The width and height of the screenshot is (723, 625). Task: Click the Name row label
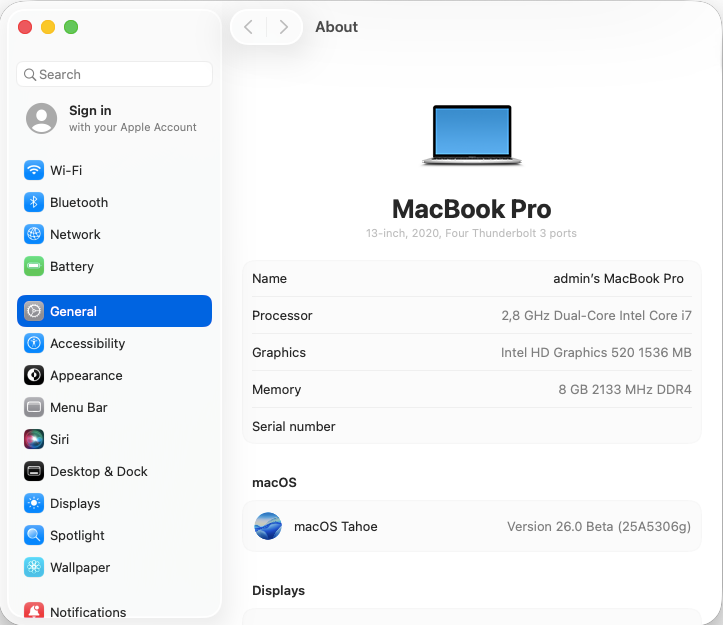click(x=269, y=278)
